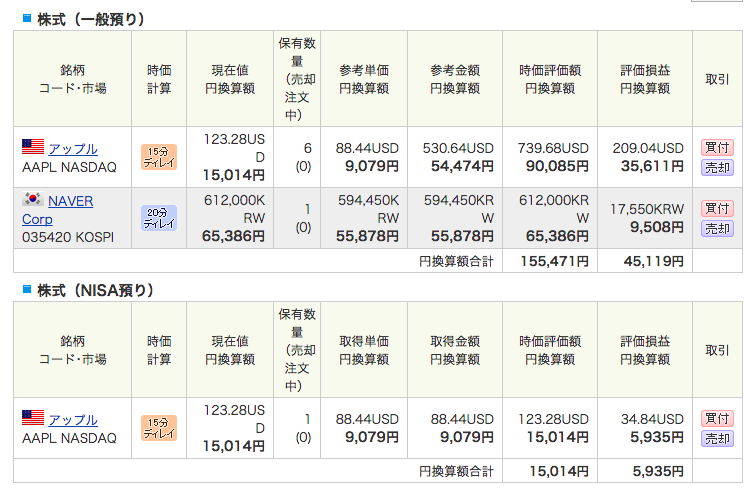Click 035420 KOSPI code text
This screenshot has width=755, height=501.
pyautogui.click(x=68, y=237)
